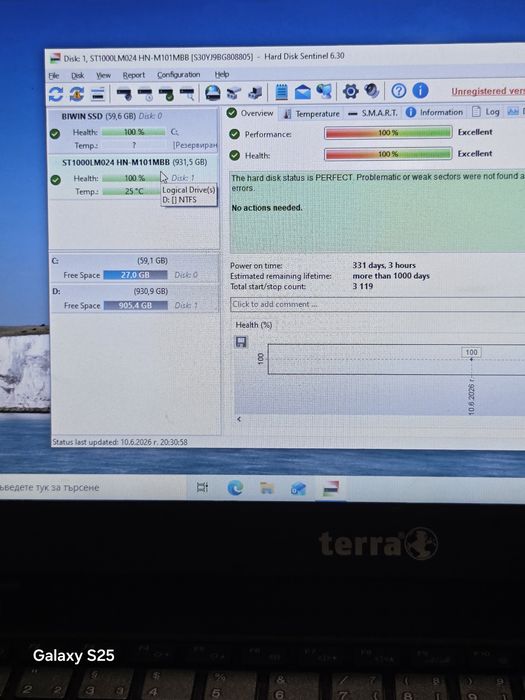Click the 'Excellent' label beside Performance
The height and width of the screenshot is (700, 525).
475,132
